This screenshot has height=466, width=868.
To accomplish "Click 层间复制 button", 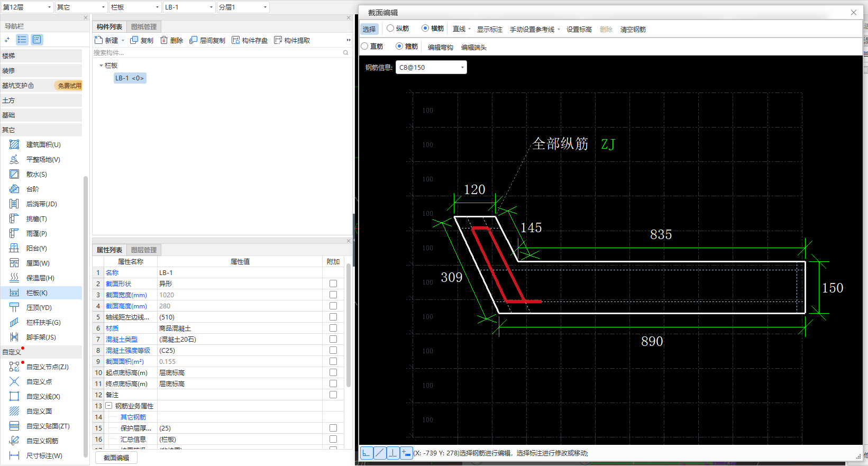I will [207, 40].
